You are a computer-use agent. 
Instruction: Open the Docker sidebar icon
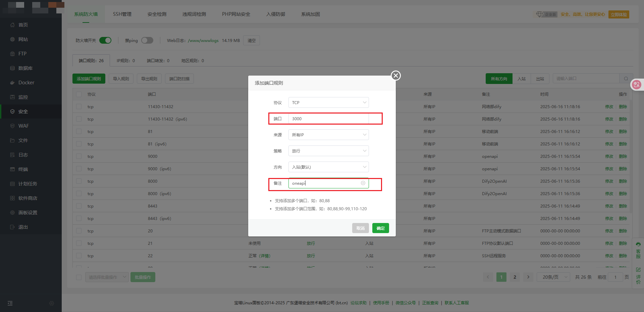pos(12,83)
